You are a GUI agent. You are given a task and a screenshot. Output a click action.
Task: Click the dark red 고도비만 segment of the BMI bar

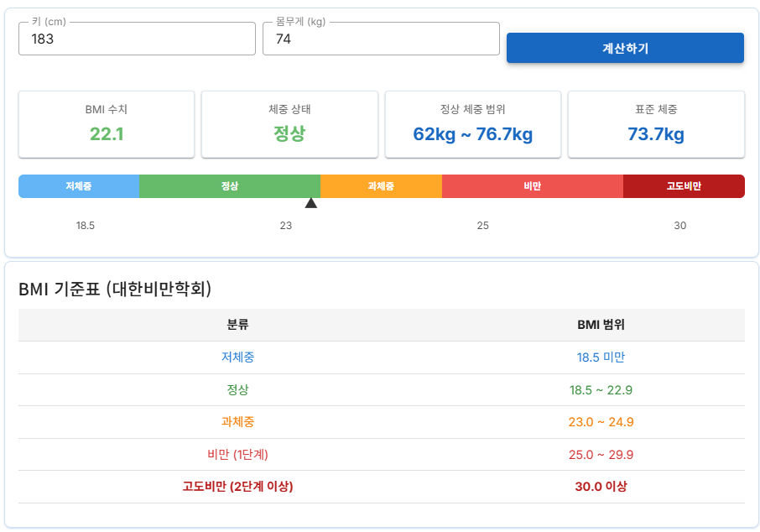[x=684, y=186]
